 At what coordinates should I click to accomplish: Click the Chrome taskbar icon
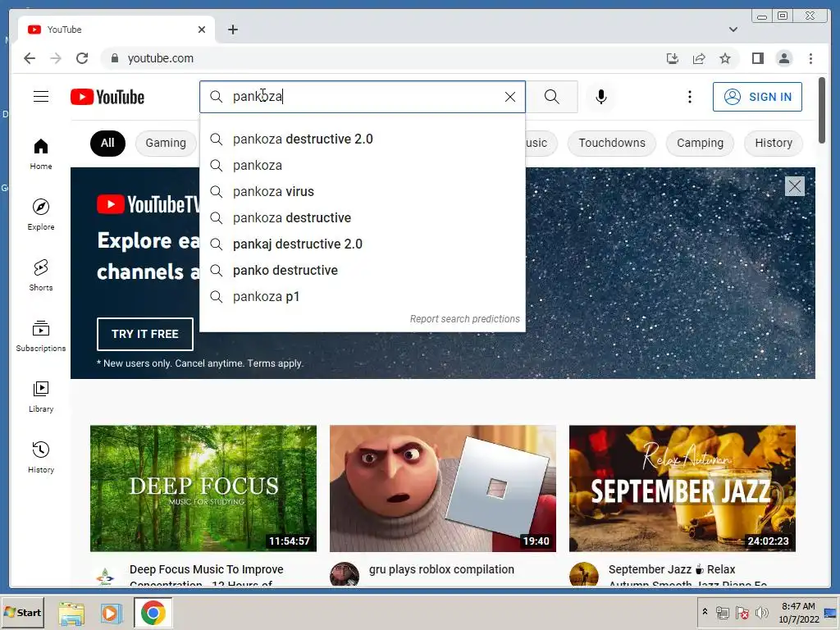point(153,613)
